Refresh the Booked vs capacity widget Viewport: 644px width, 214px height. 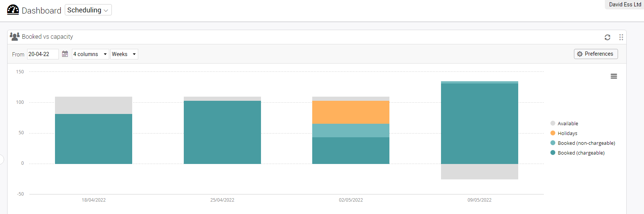pyautogui.click(x=607, y=37)
